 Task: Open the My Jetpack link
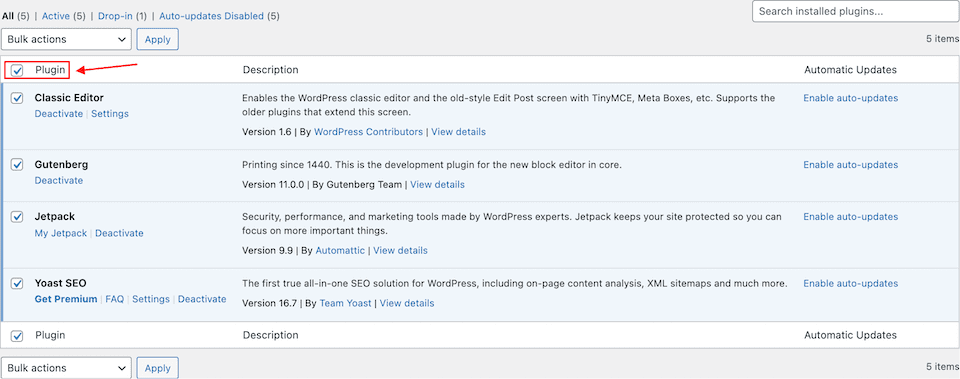pos(61,233)
